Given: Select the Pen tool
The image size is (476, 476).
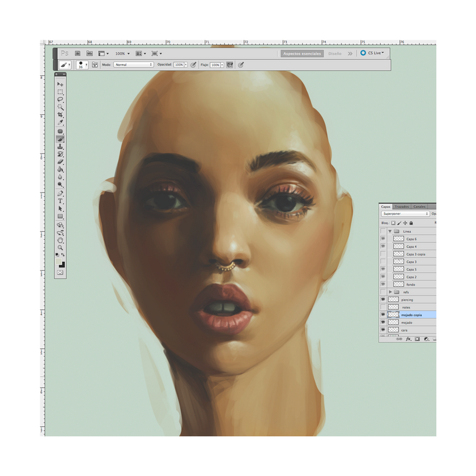Looking at the screenshot, I should (x=60, y=193).
